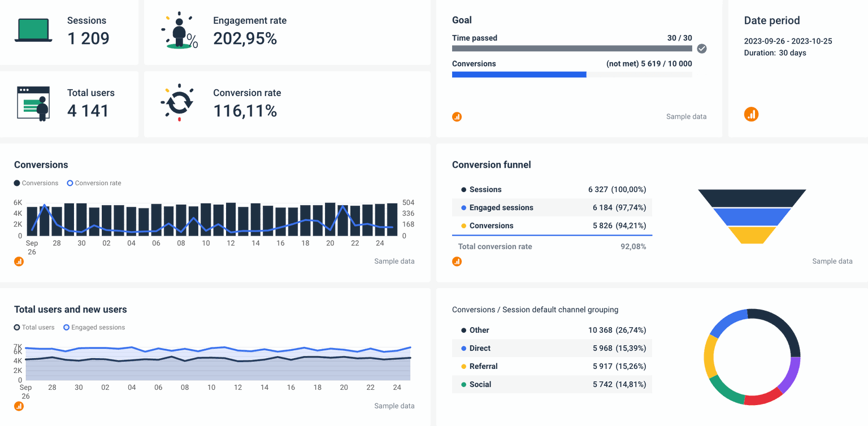Click the orange analytics icon in Goal widget
This screenshot has height=426, width=868.
[x=457, y=116]
